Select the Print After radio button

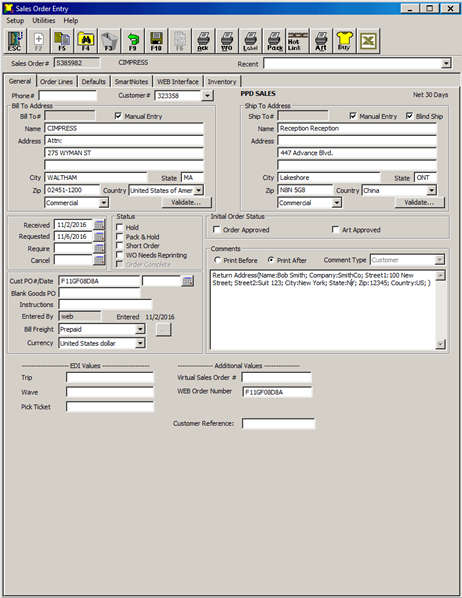pyautogui.click(x=271, y=260)
